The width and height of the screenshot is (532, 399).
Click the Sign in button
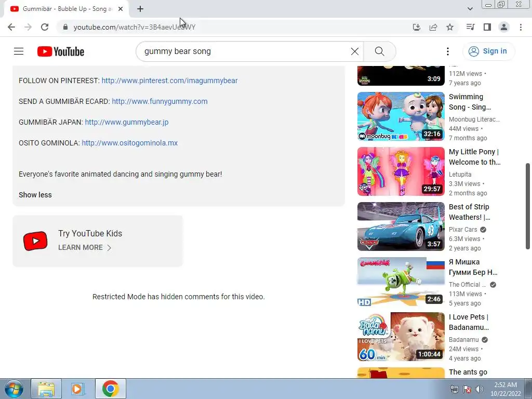point(488,51)
